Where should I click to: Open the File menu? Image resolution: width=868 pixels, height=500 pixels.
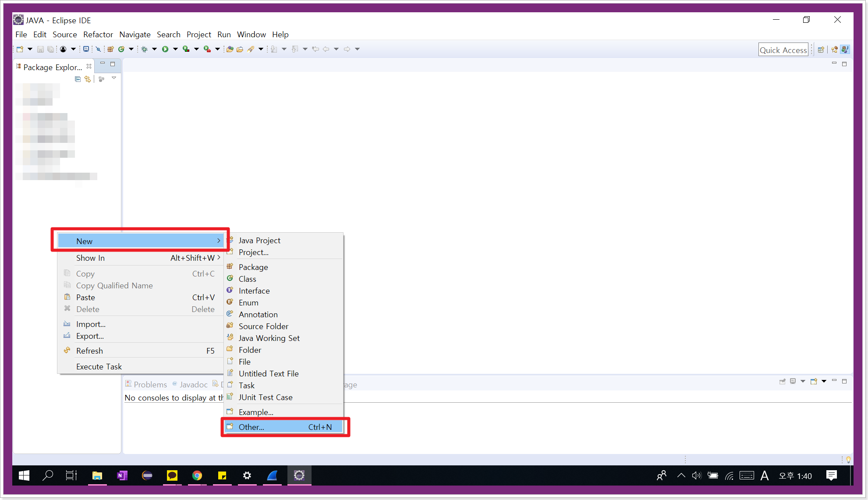click(21, 35)
